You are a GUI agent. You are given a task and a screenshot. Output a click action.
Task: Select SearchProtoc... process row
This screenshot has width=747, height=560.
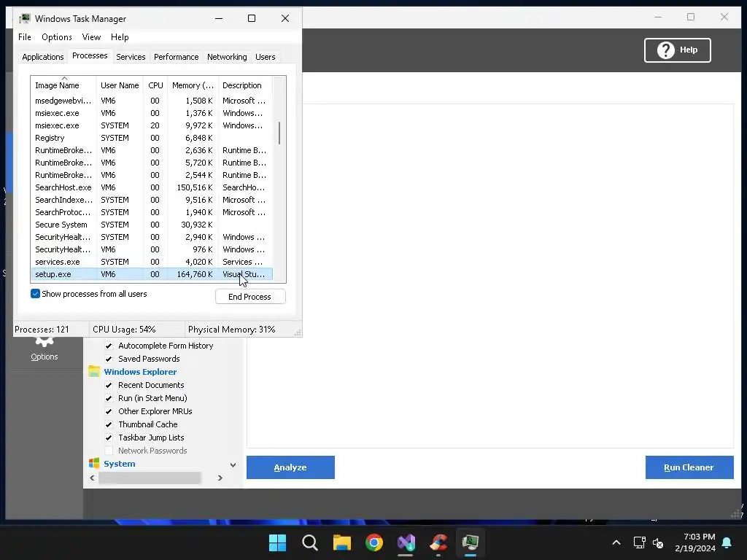pyautogui.click(x=152, y=212)
